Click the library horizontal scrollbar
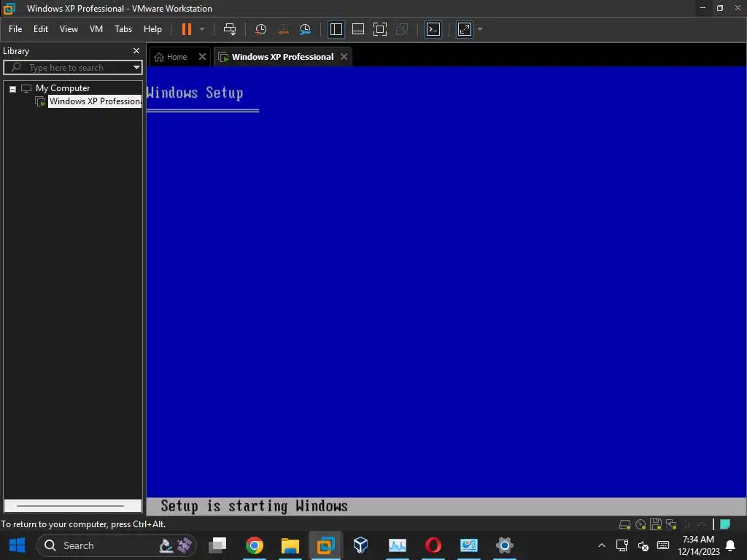747x560 pixels. point(72,505)
